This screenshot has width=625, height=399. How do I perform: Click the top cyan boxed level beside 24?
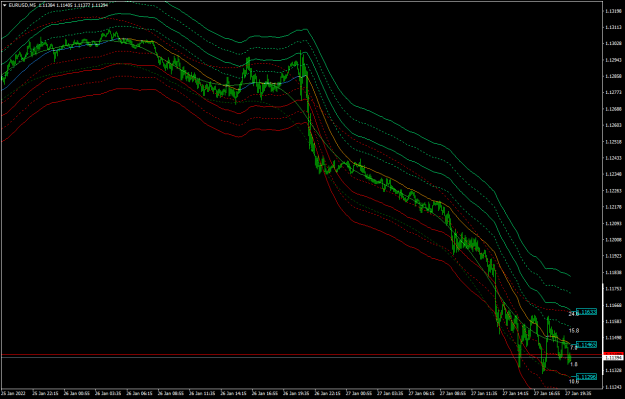[587, 312]
